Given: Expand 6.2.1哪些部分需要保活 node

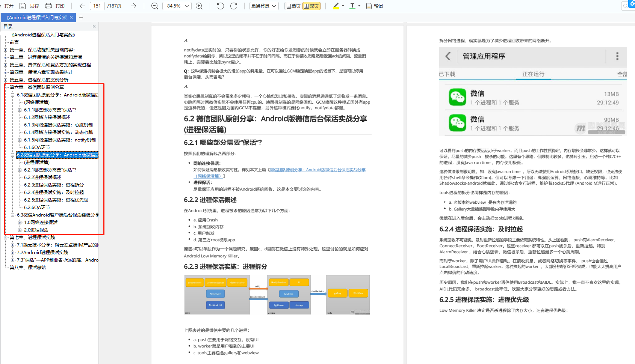Looking at the screenshot, I should pyautogui.click(x=20, y=170).
